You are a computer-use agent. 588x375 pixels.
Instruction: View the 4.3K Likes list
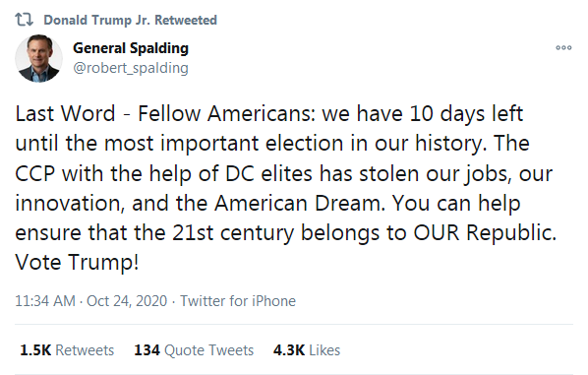tap(307, 350)
